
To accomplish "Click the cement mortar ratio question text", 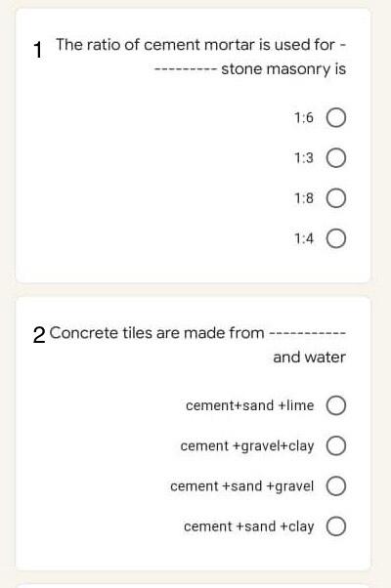I will 201,57.
